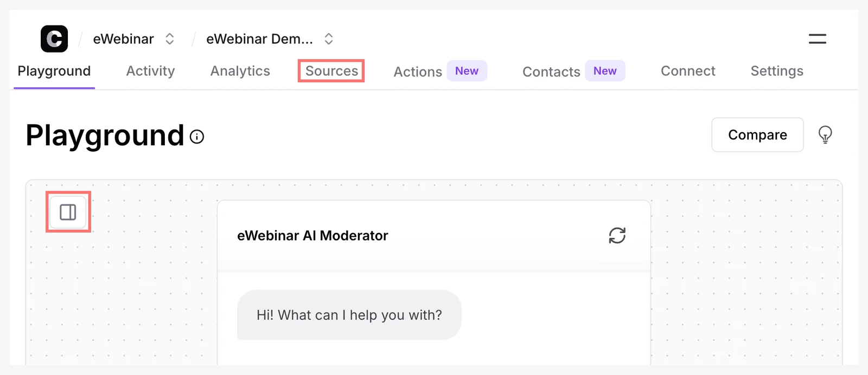868x375 pixels.
Task: Open the Contacts tab
Action: [551, 72]
